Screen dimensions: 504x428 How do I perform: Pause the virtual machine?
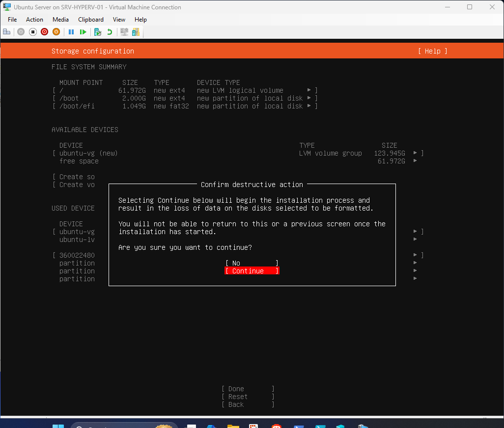(x=71, y=31)
